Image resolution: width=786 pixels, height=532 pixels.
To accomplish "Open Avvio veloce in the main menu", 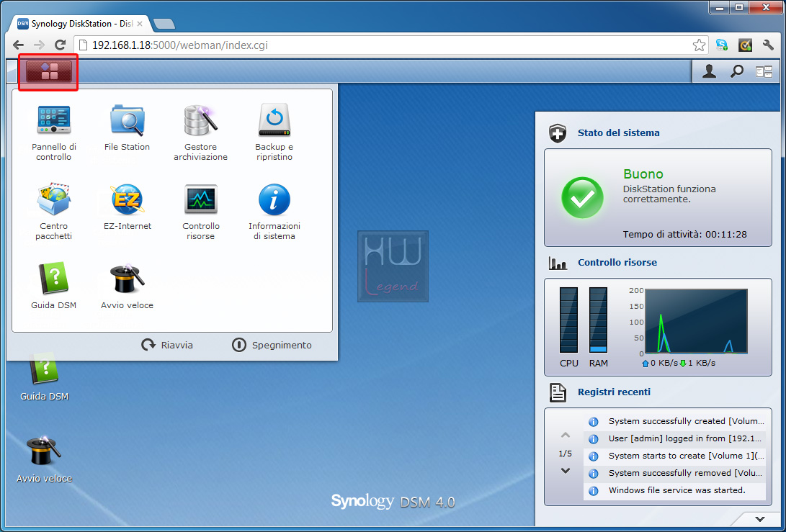I will coord(127,286).
